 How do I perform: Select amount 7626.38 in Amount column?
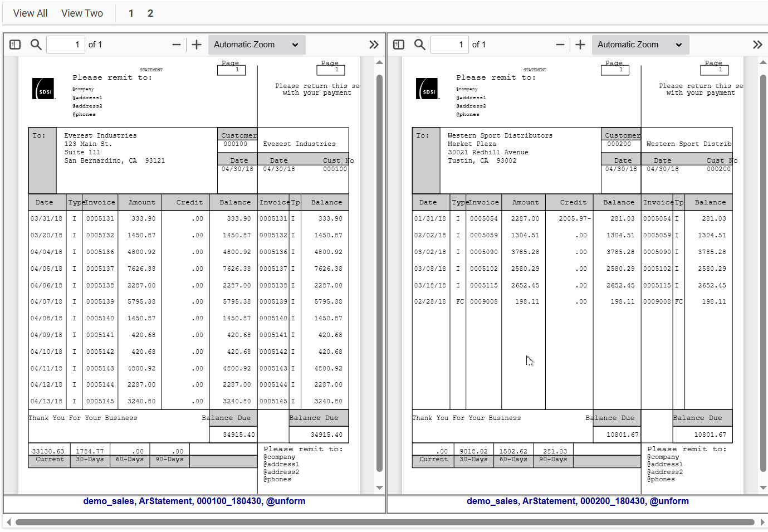pyautogui.click(x=141, y=269)
